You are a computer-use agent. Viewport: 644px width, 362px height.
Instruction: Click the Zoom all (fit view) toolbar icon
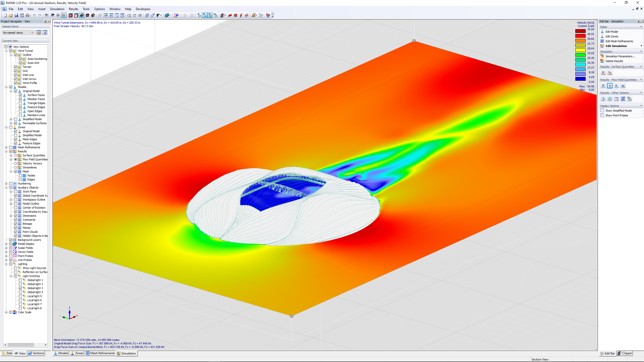point(122,16)
